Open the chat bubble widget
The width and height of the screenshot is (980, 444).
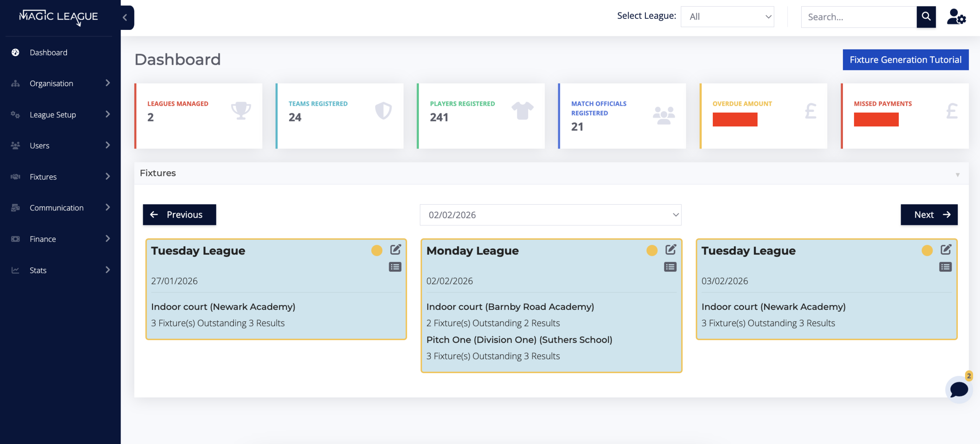[x=959, y=390]
